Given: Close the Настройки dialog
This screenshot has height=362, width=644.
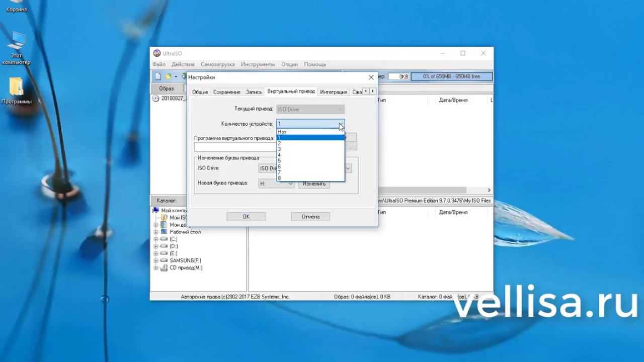Looking at the screenshot, I should point(371,77).
